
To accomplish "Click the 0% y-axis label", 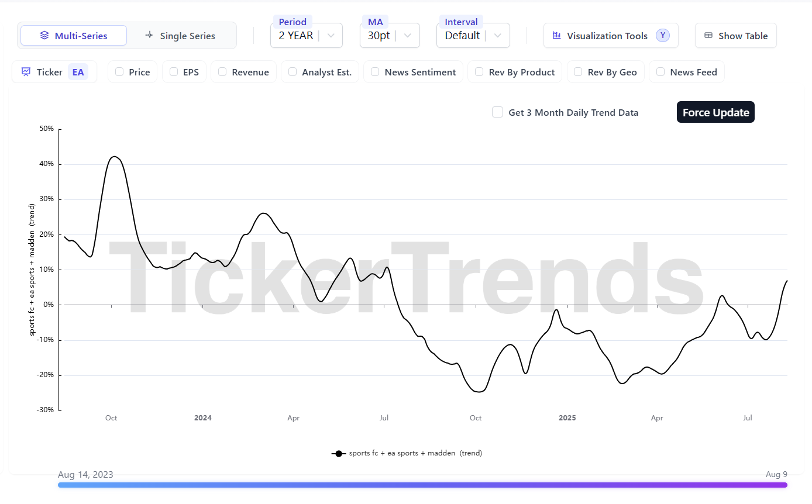I will tap(49, 305).
